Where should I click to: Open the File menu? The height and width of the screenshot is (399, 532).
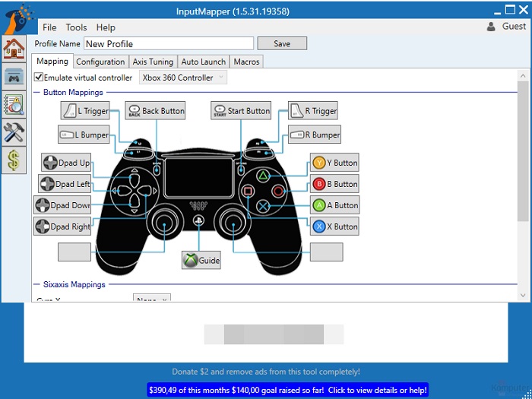(49, 27)
